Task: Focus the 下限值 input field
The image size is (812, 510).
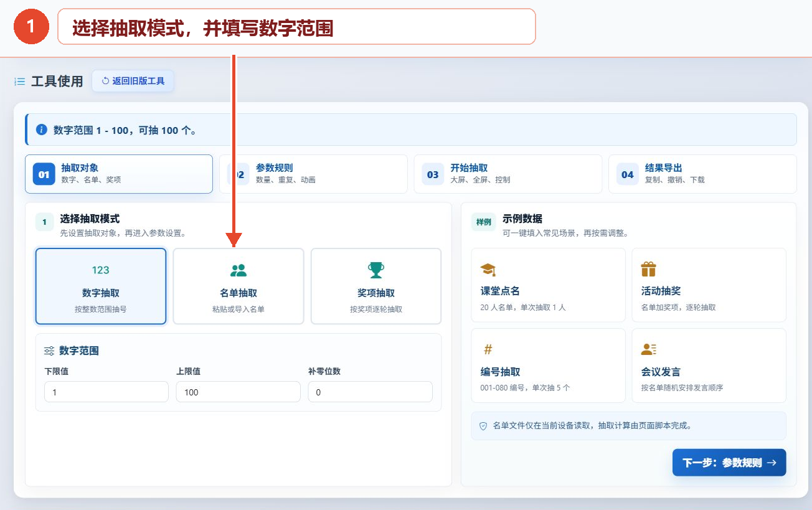Action: click(x=106, y=392)
